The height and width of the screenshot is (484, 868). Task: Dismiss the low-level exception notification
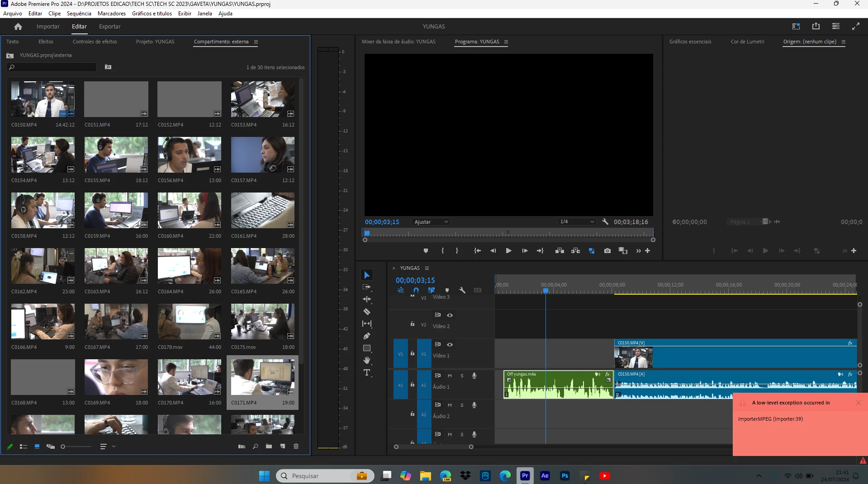pos(859,403)
